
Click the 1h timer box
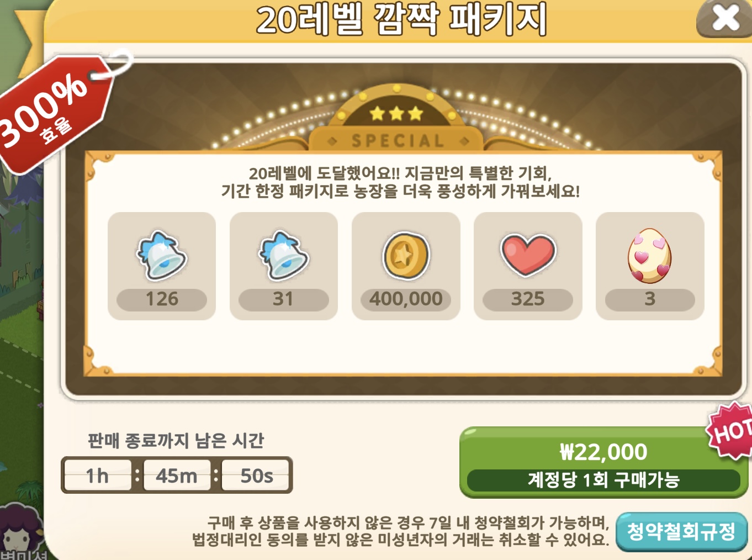(98, 476)
